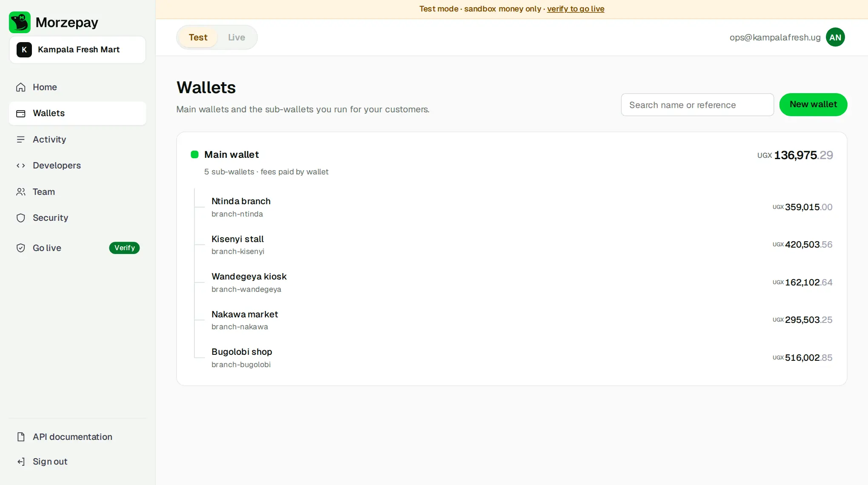Click the UGX 516,002.85 balance

point(802,358)
